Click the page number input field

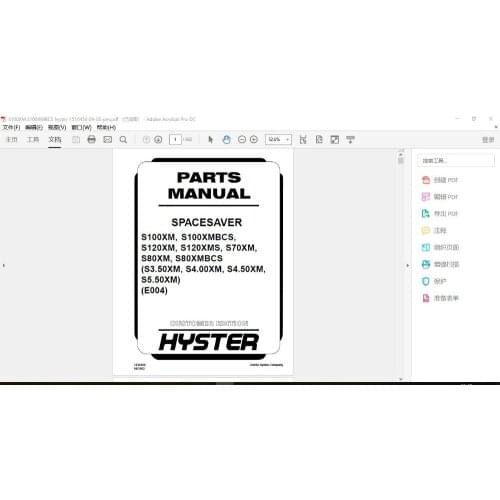(x=175, y=139)
